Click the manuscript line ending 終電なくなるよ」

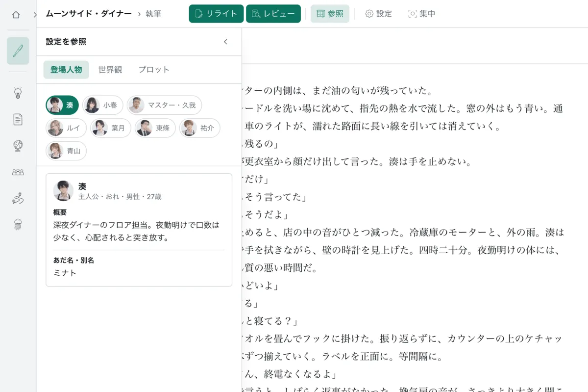pyautogui.click(x=289, y=374)
